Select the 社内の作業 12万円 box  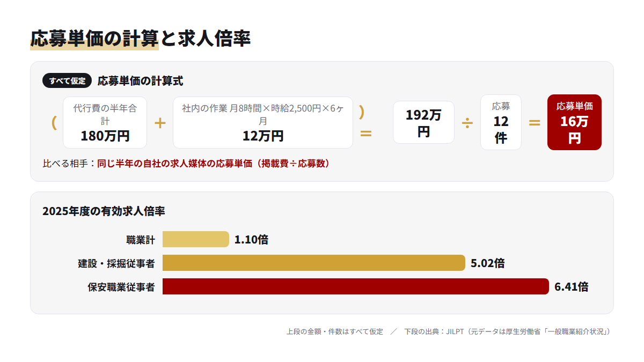tap(263, 122)
